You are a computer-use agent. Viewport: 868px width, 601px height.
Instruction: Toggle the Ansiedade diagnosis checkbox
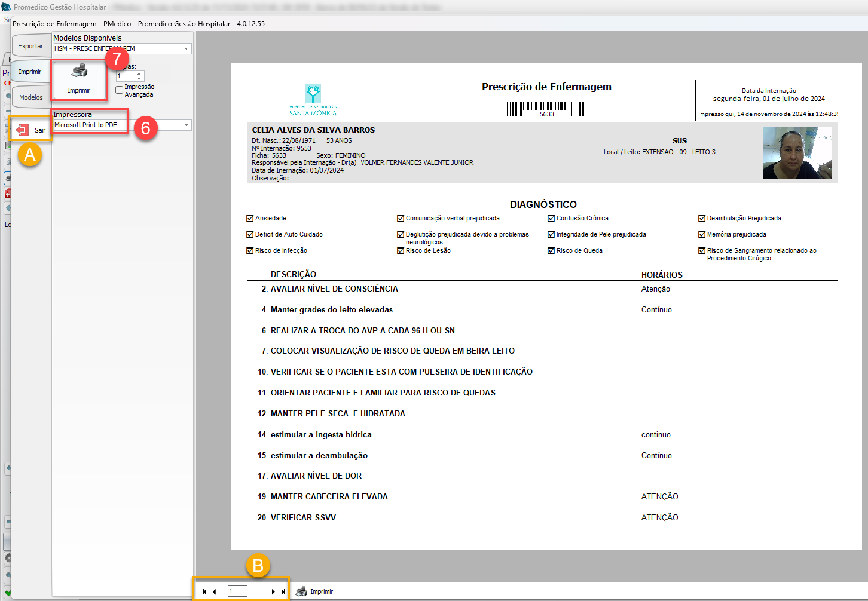pos(250,219)
